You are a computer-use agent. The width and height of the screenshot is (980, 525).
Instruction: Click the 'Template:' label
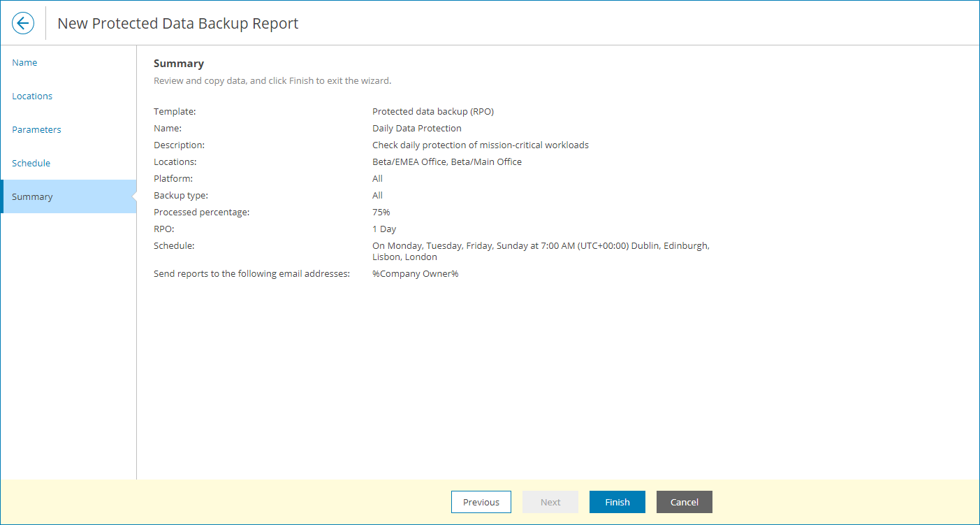[x=175, y=111]
